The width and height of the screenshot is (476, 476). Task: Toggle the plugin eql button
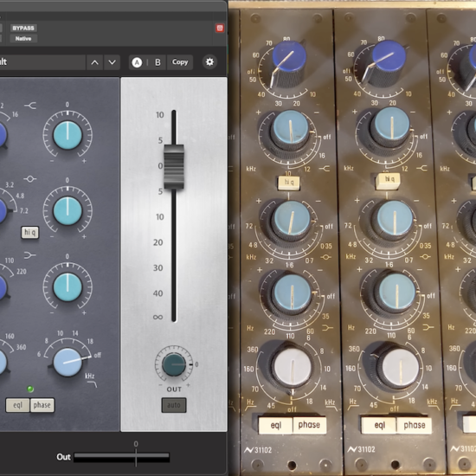(17, 405)
